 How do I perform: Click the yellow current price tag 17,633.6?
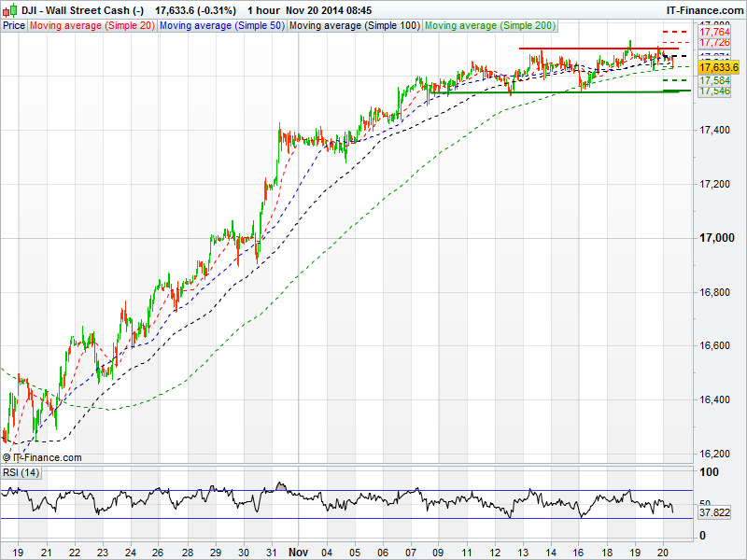(718, 68)
